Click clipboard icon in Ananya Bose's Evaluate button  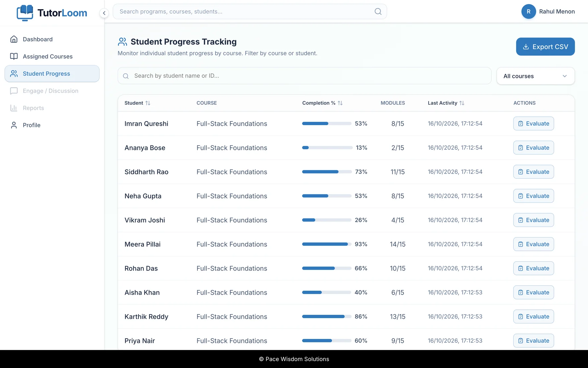point(521,148)
